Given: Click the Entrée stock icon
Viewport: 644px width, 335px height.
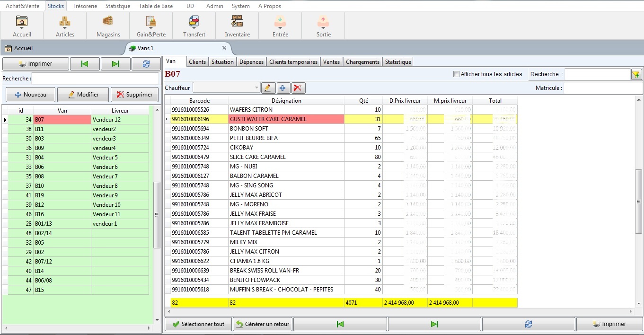Looking at the screenshot, I should (x=280, y=26).
